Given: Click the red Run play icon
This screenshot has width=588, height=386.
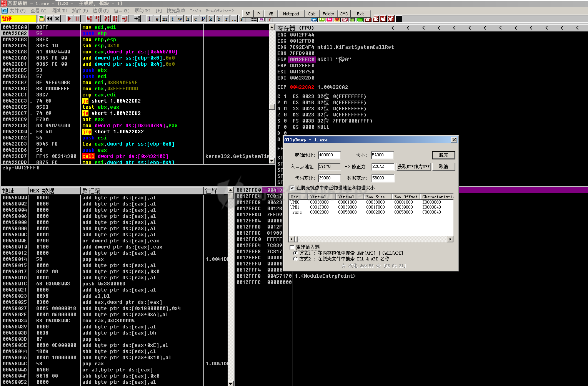Looking at the screenshot, I should (69, 18).
